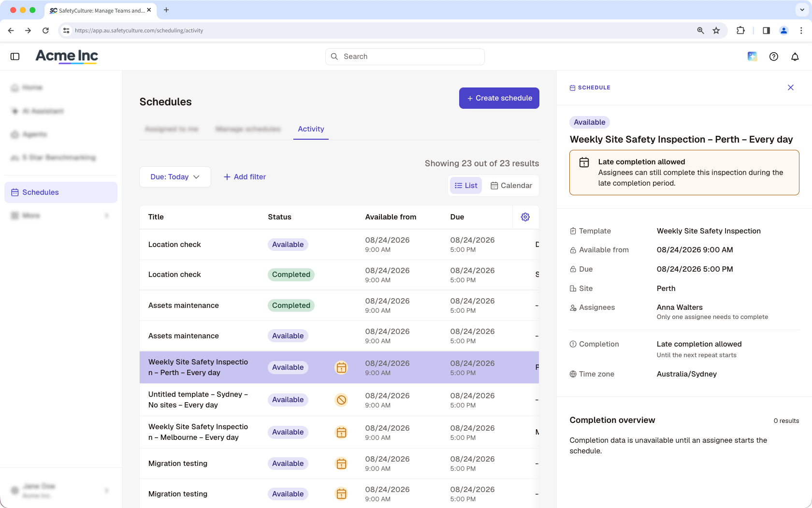Sort by the Title column header

[156, 217]
